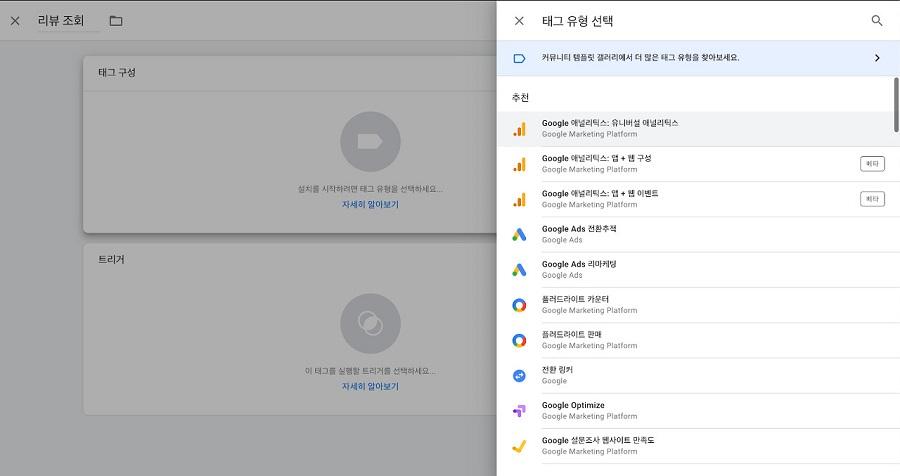
Task: Close the review lookup tag editor
Action: point(15,21)
